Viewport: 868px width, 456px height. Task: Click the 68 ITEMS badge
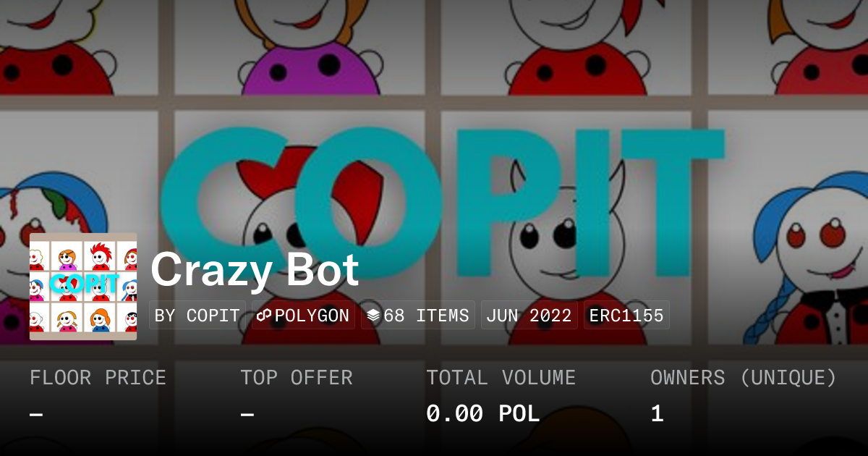[x=418, y=316]
